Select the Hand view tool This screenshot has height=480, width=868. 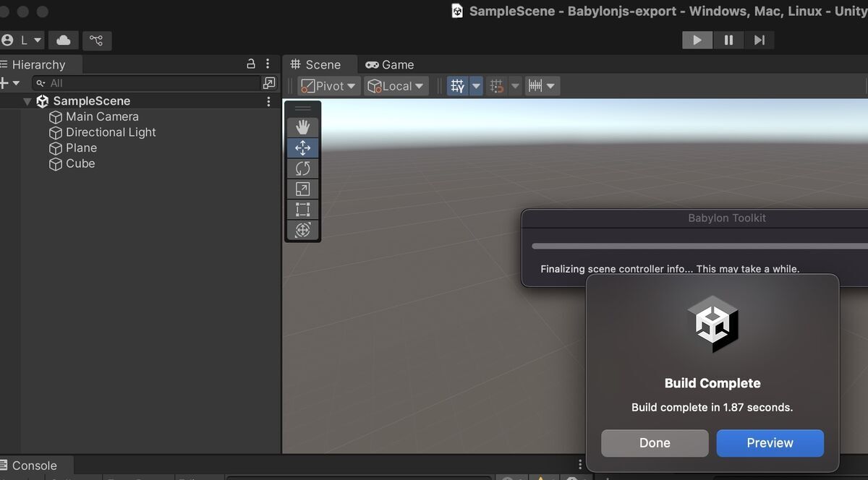(302, 127)
